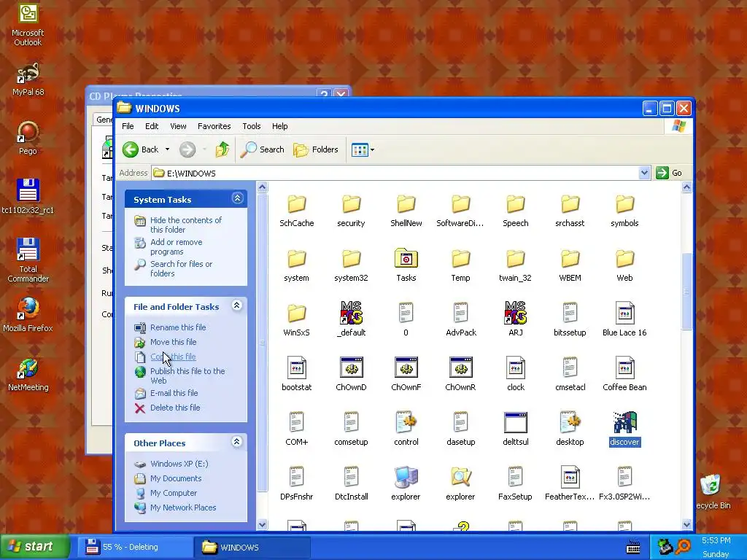Click Copy this file

173,357
